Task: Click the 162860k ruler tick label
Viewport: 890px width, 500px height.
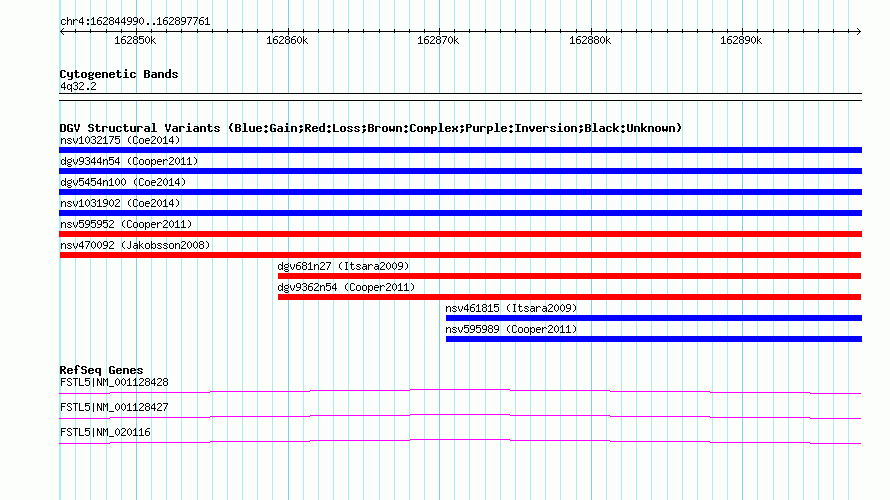Action: click(287, 40)
